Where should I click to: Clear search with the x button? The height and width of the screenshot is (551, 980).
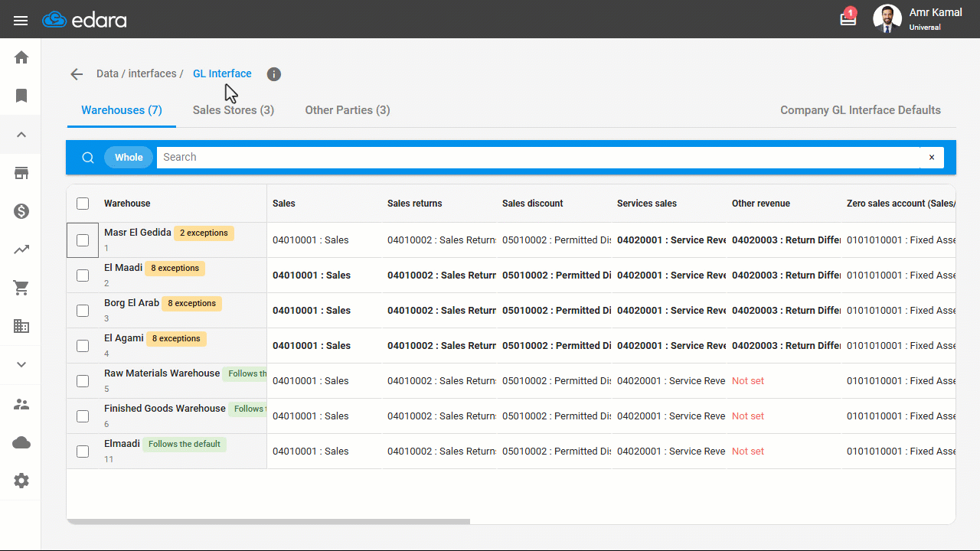point(932,157)
